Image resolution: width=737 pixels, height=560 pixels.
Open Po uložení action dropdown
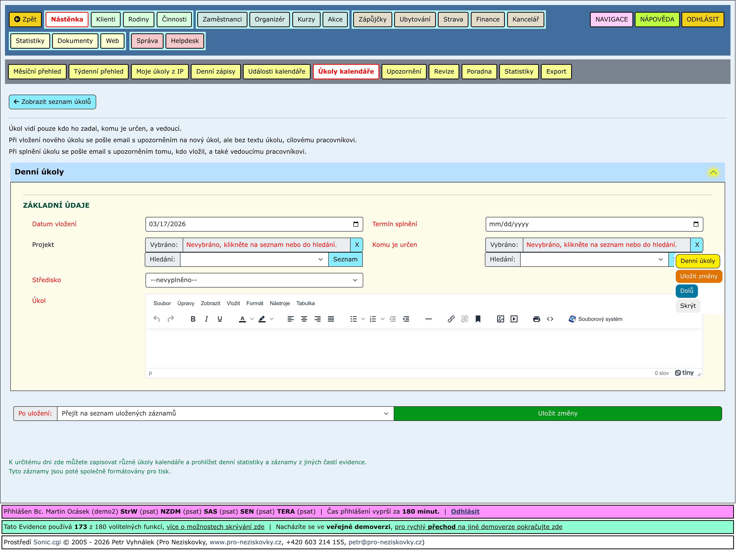coord(225,413)
